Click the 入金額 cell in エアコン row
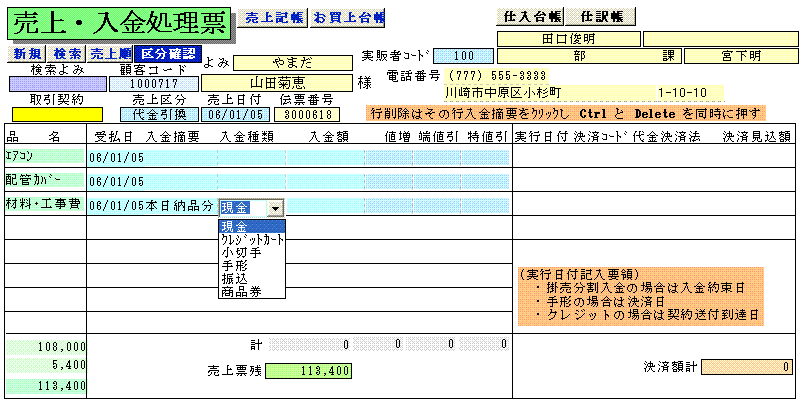The height and width of the screenshot is (404, 803). 325,158
